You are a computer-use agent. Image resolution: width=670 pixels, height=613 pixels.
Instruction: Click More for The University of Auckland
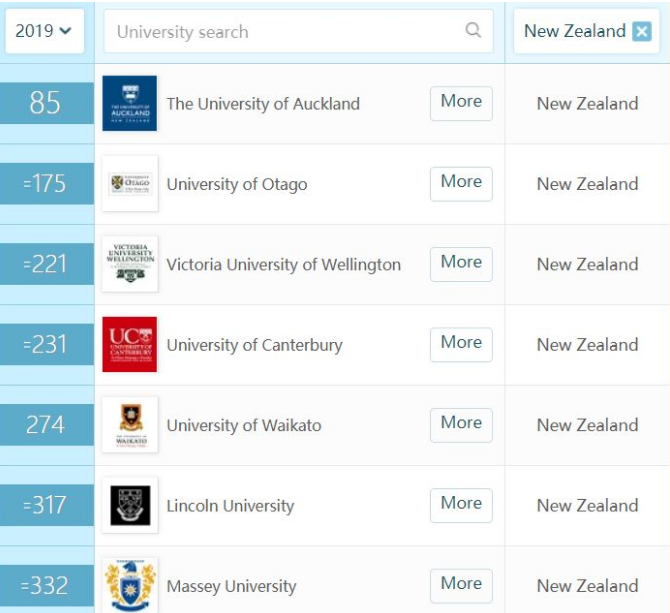(x=461, y=102)
